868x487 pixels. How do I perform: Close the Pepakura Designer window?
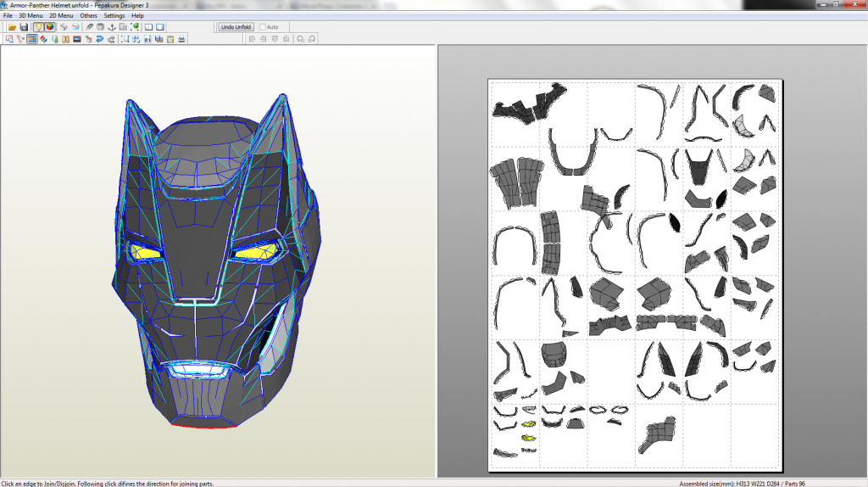coord(854,4)
